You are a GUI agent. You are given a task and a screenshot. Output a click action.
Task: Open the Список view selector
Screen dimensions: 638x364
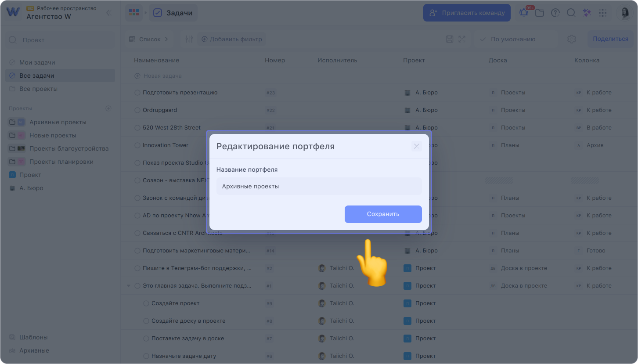pyautogui.click(x=149, y=39)
